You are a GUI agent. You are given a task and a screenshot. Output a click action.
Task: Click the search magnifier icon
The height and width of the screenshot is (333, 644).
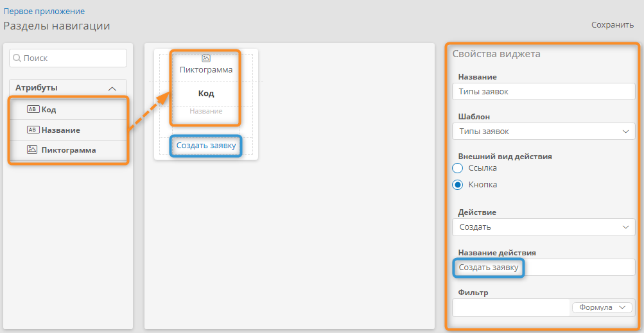[17, 58]
